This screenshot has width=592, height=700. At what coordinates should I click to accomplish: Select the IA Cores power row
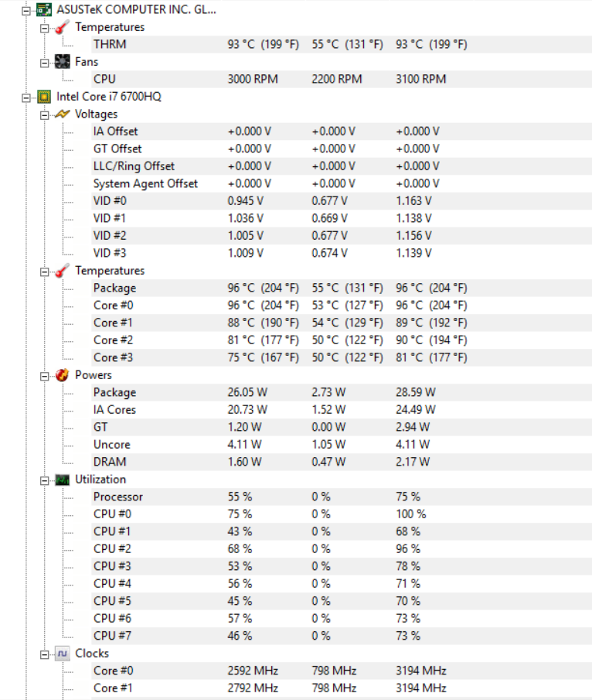tap(114, 410)
